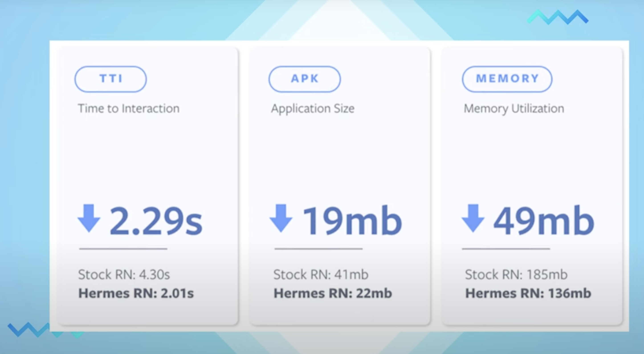Select 'Stock RN: 185mb' text
This screenshot has height=354, width=644.
coord(516,275)
